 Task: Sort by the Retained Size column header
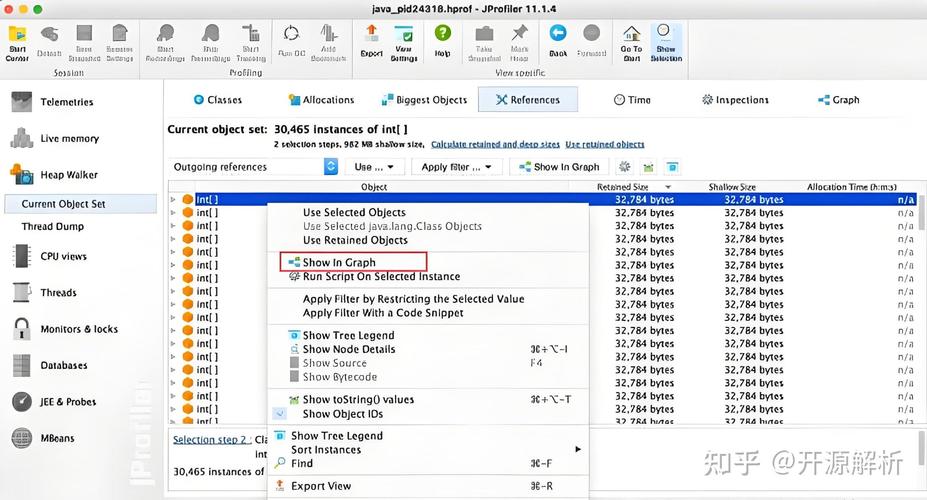pyautogui.click(x=622, y=187)
